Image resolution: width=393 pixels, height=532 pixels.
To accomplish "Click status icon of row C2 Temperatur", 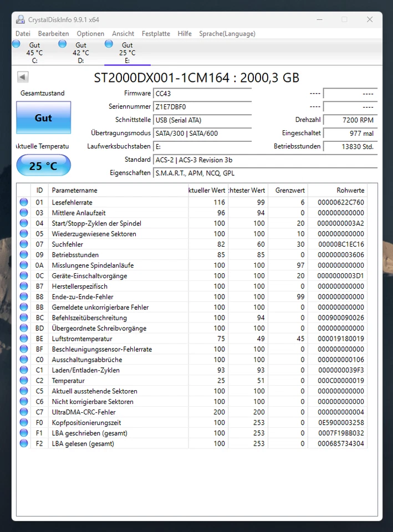I will pyautogui.click(x=24, y=380).
